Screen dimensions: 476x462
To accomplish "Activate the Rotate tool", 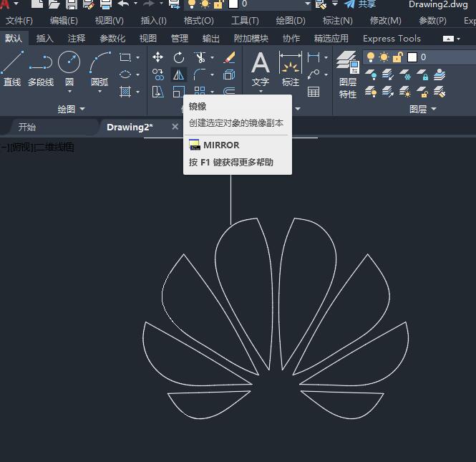I will 179,57.
